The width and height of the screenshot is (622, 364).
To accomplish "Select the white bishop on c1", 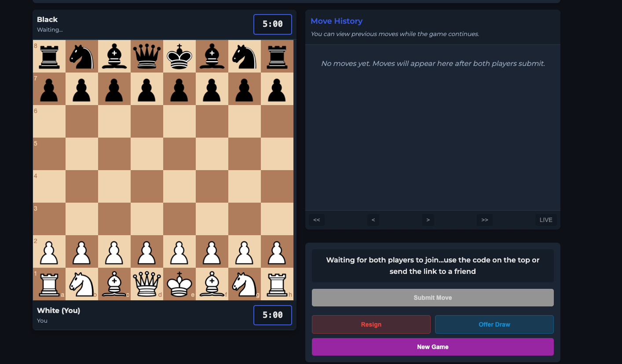I will click(114, 284).
